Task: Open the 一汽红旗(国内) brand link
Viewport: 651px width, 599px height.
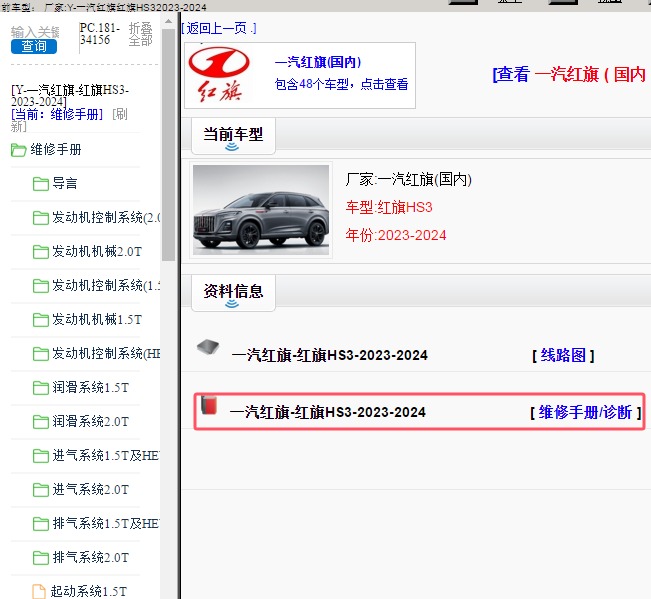Action: (x=318, y=62)
